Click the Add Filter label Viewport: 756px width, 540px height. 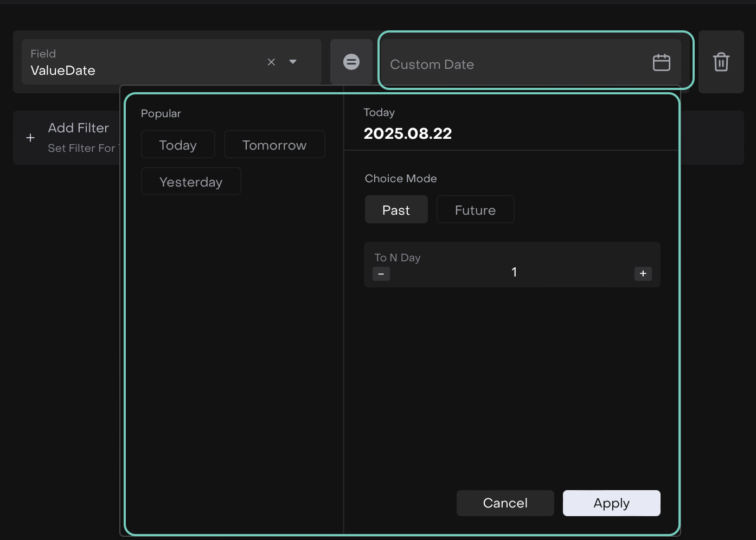coord(79,128)
